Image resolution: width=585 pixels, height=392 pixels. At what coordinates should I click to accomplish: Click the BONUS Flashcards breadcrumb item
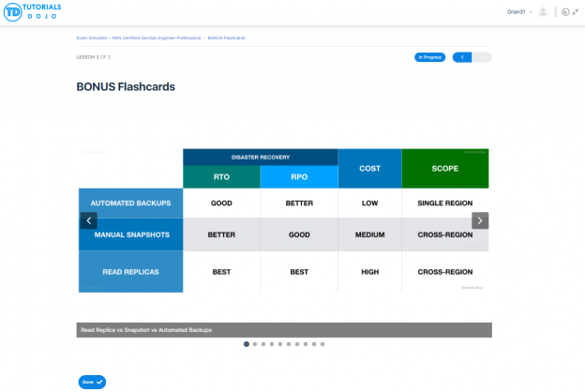[228, 38]
